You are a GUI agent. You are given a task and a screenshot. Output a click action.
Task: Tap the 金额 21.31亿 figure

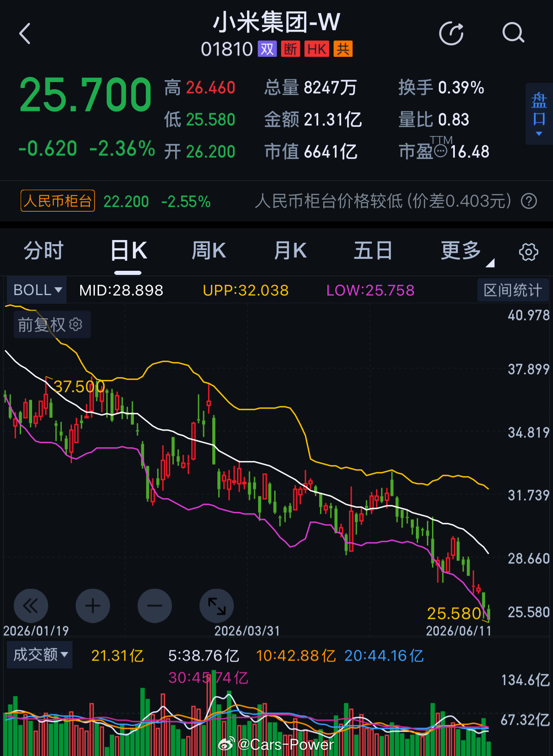coord(313,120)
